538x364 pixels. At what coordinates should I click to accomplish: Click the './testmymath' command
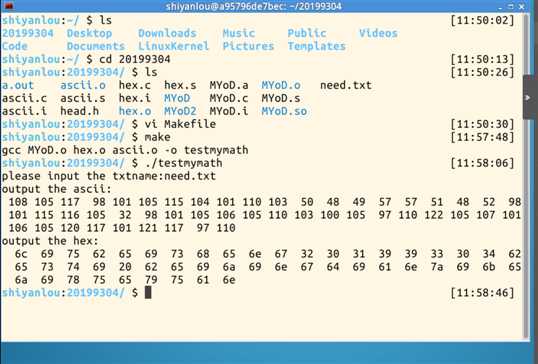click(x=184, y=163)
